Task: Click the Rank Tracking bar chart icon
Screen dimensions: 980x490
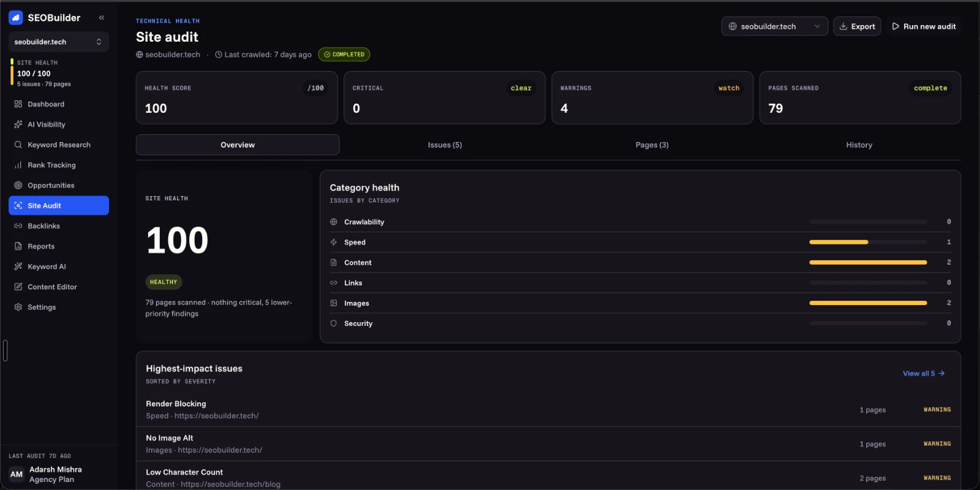Action: [x=18, y=165]
